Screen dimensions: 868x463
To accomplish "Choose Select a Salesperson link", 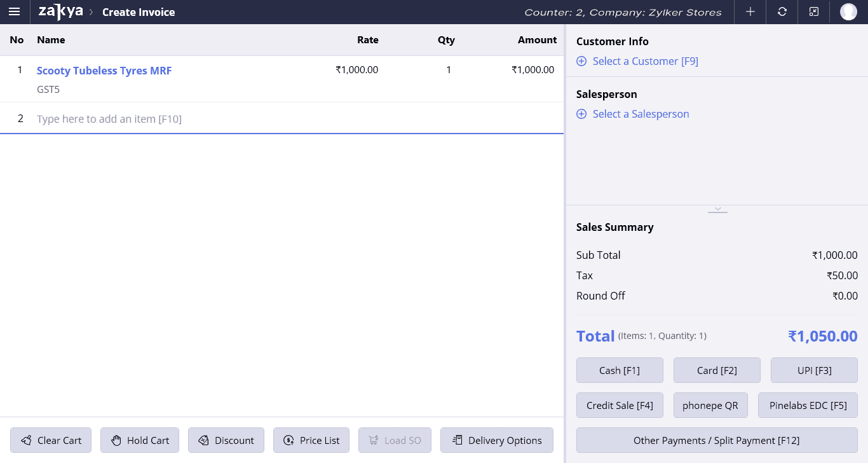I will click(x=641, y=114).
